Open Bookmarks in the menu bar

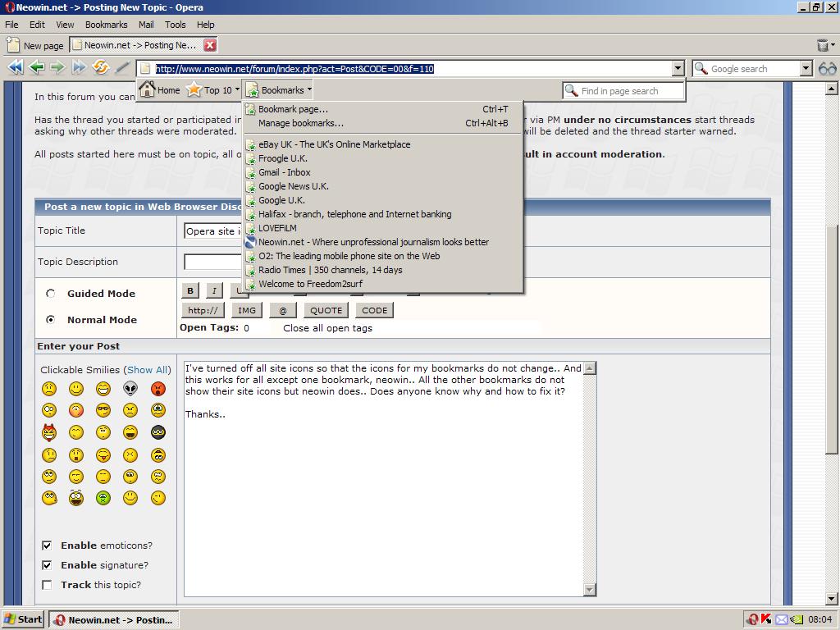[x=106, y=25]
